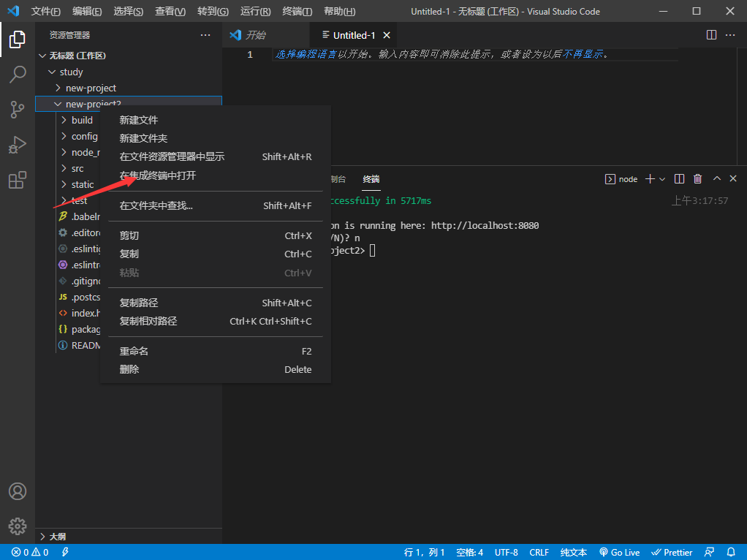Switch to the 开始 welcome tab
Screen dimensions: 747x560
(x=265, y=35)
